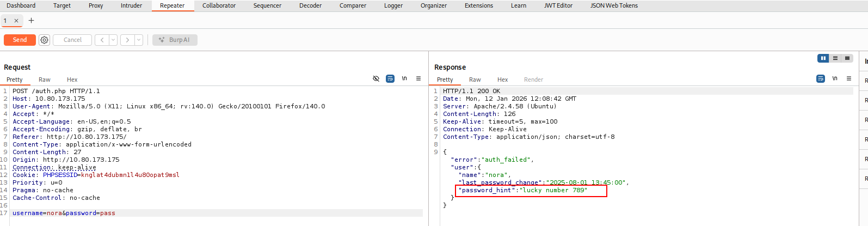This screenshot has height=226, width=868.
Task: Expand the forward history dropdown arrow
Action: [139, 40]
